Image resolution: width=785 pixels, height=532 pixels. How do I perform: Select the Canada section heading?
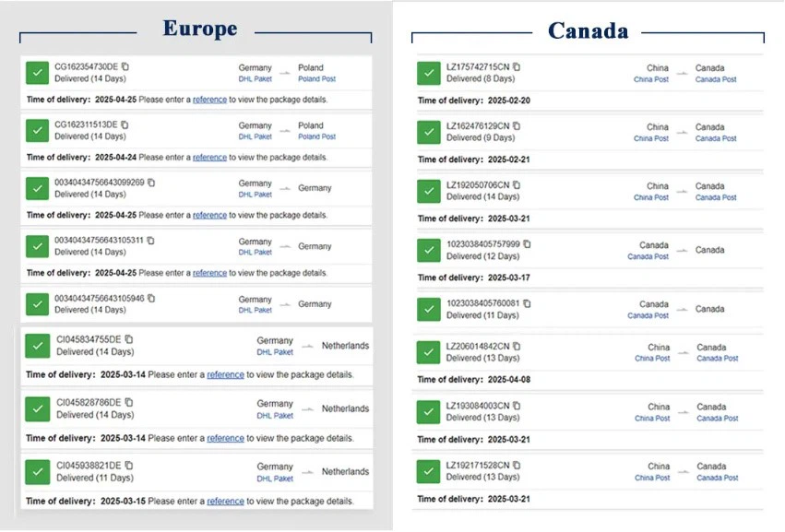pos(588,31)
